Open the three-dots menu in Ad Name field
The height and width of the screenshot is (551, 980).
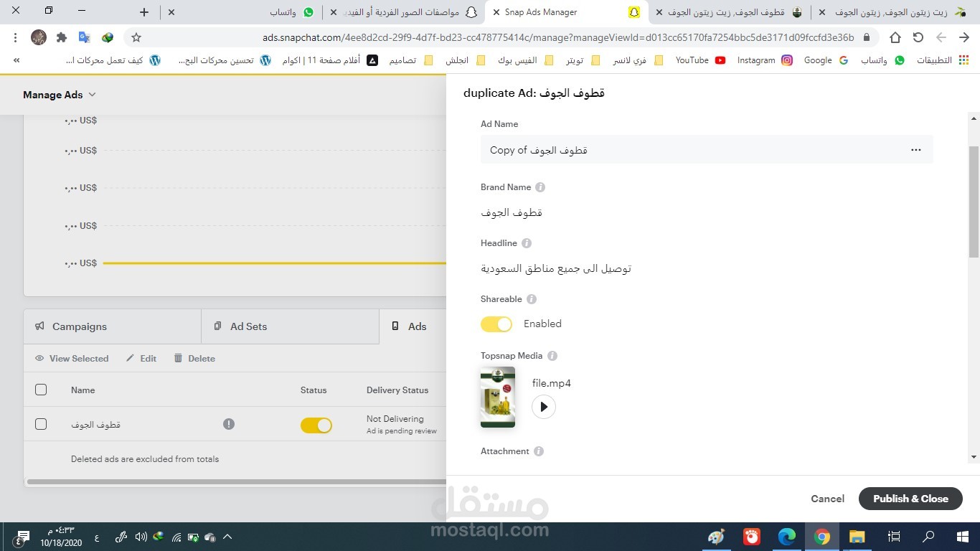[x=915, y=150]
